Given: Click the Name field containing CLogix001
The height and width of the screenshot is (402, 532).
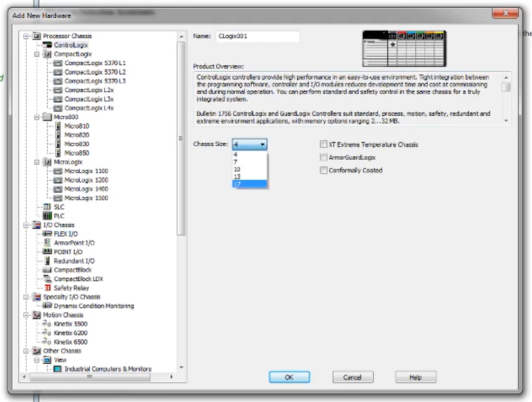Looking at the screenshot, I should [x=258, y=36].
